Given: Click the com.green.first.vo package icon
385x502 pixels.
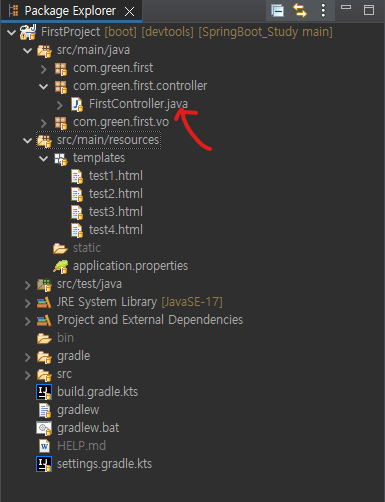Looking at the screenshot, I should (x=61, y=123).
